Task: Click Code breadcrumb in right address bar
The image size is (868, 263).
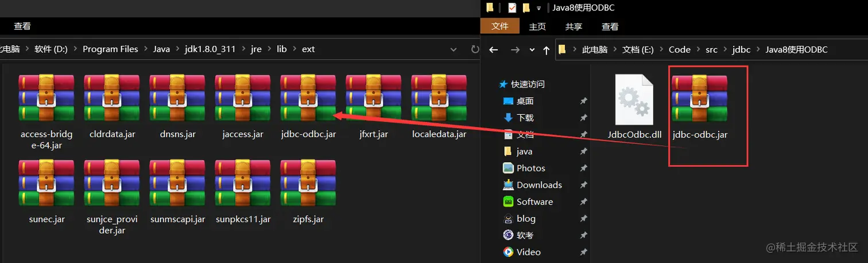Action: pos(680,50)
